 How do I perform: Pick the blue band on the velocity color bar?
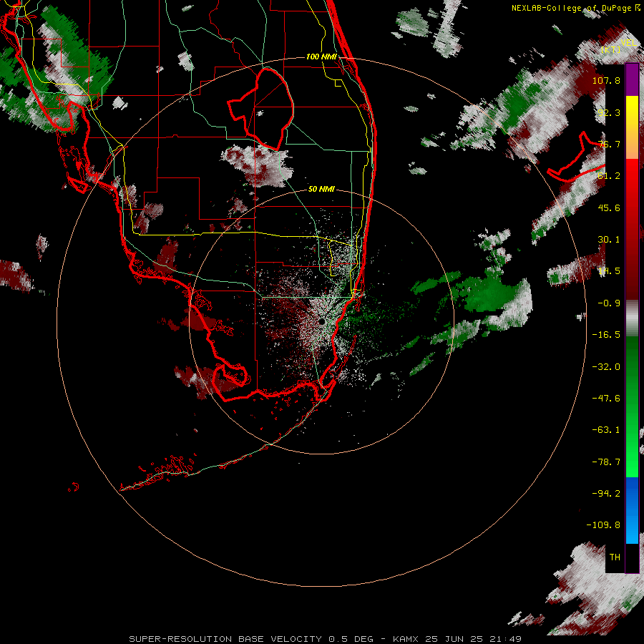(632, 510)
